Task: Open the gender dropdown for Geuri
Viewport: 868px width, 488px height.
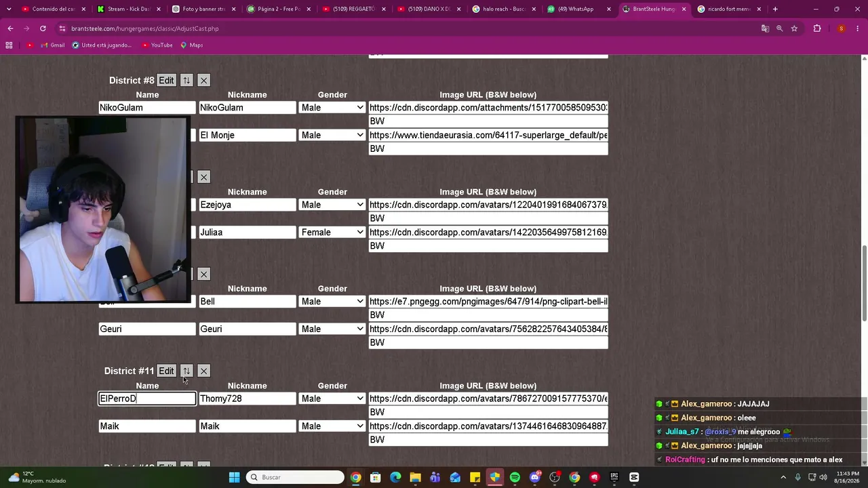Action: (332, 329)
